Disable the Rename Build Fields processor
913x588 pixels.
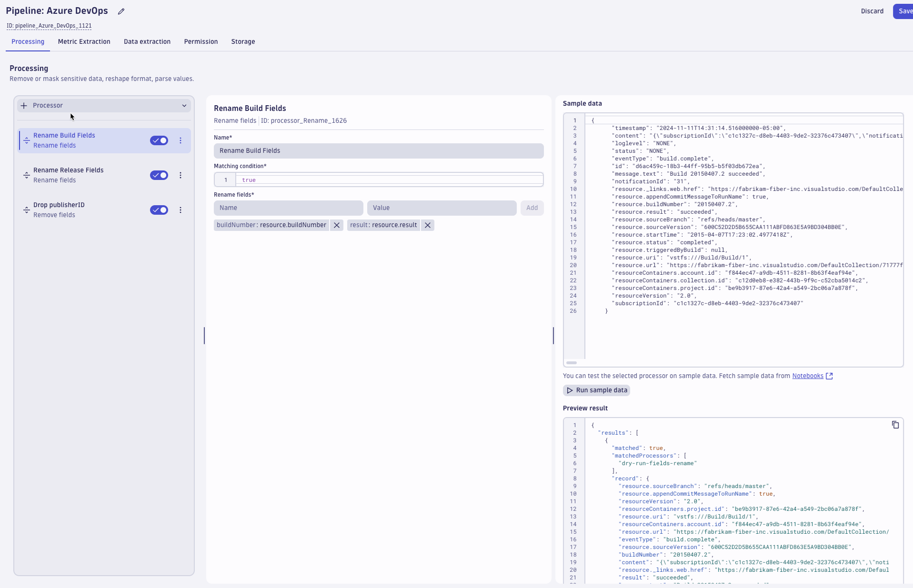pos(159,140)
